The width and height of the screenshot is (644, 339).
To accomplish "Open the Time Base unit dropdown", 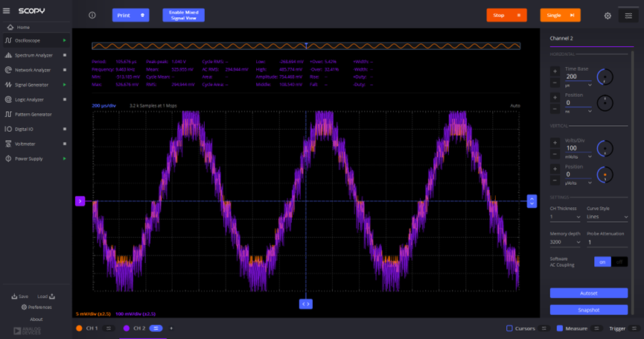I will point(578,86).
